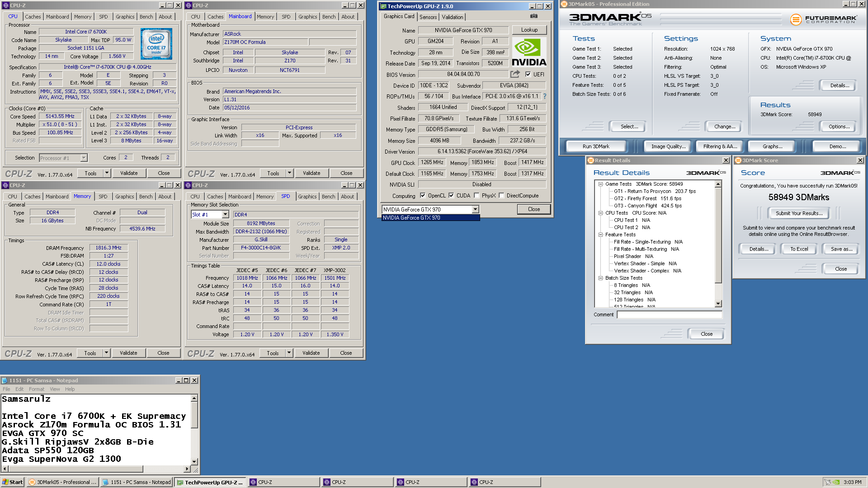Open Tools dropdown arrow in CPU tab window

pos(107,173)
